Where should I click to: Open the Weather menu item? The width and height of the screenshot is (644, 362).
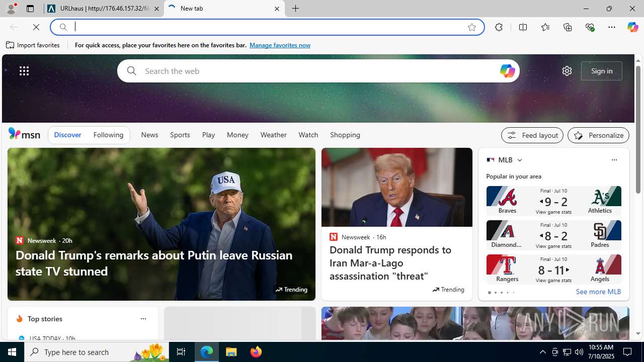click(273, 135)
